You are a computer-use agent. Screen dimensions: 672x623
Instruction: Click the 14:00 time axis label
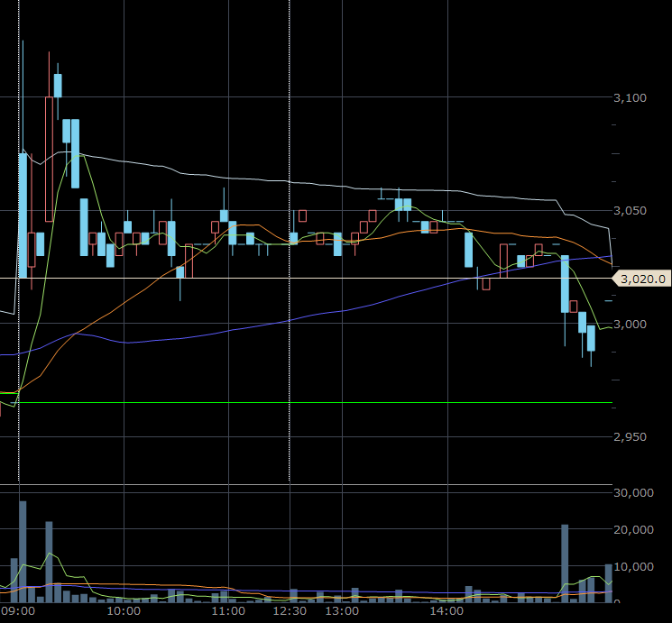tap(447, 611)
